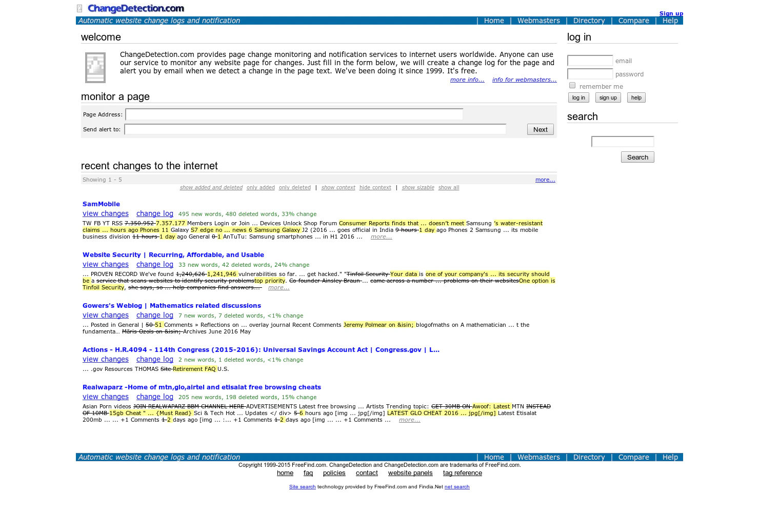Click more... at end of SamMobile excerpt
The height and width of the screenshot is (532, 759).
381,237
